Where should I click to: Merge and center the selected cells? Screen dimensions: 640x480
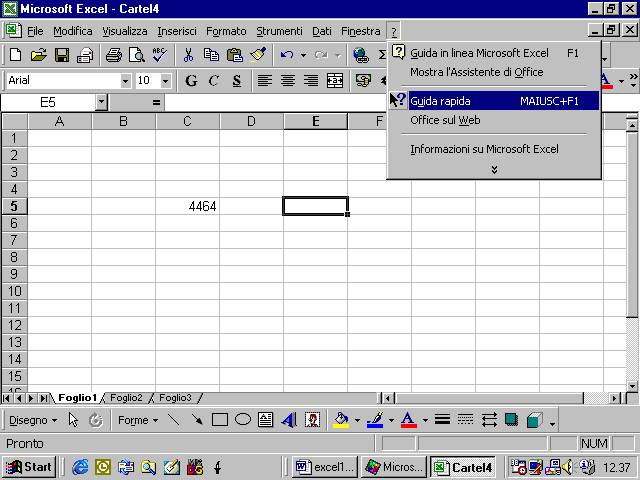point(335,80)
